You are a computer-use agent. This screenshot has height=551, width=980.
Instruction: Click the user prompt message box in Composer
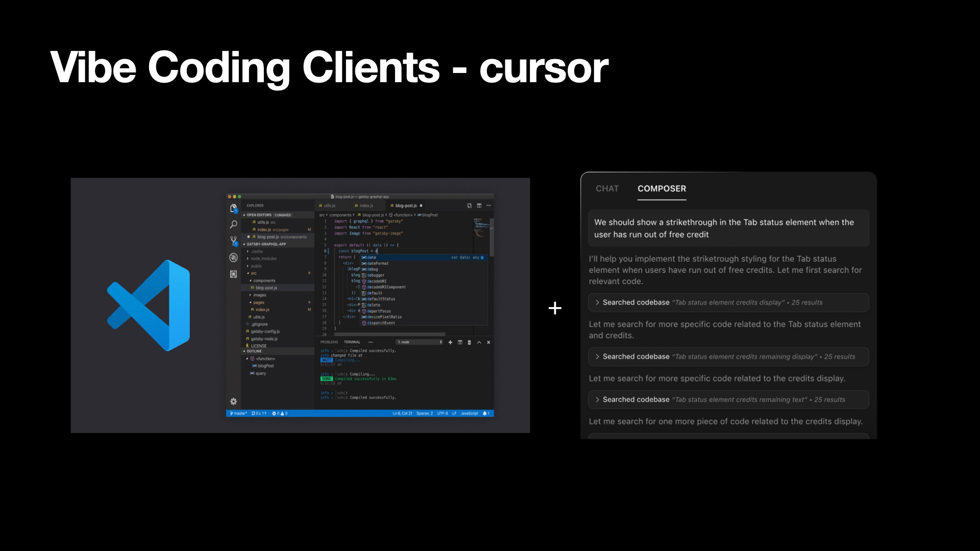pos(728,228)
